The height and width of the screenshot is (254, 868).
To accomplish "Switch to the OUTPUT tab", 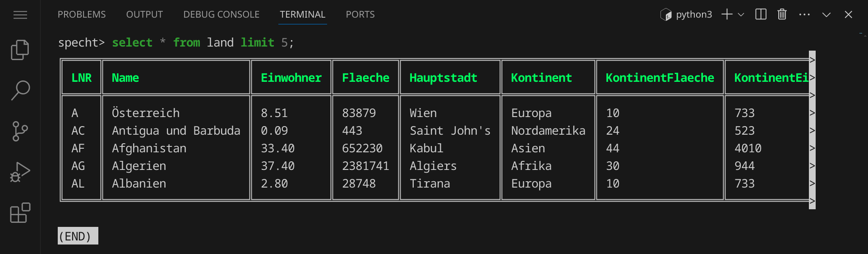I will [144, 14].
